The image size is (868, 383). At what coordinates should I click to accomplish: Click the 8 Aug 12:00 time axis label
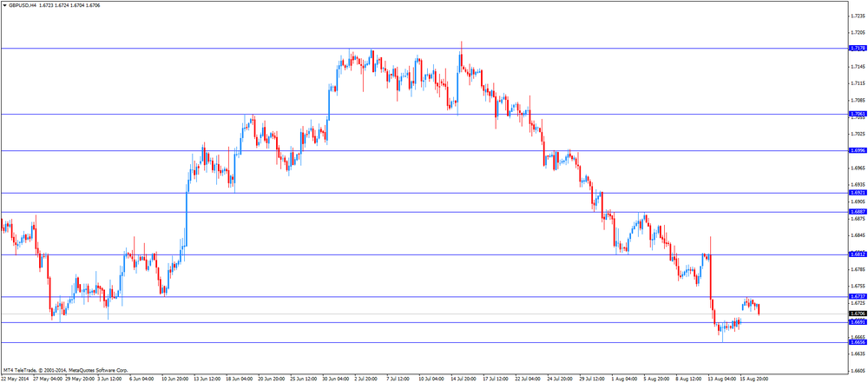(688, 380)
